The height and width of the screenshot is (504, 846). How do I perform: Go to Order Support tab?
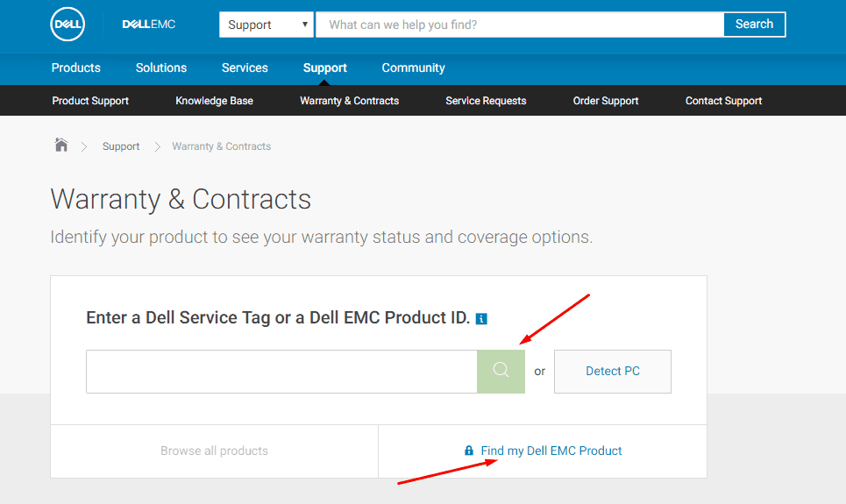point(606,101)
